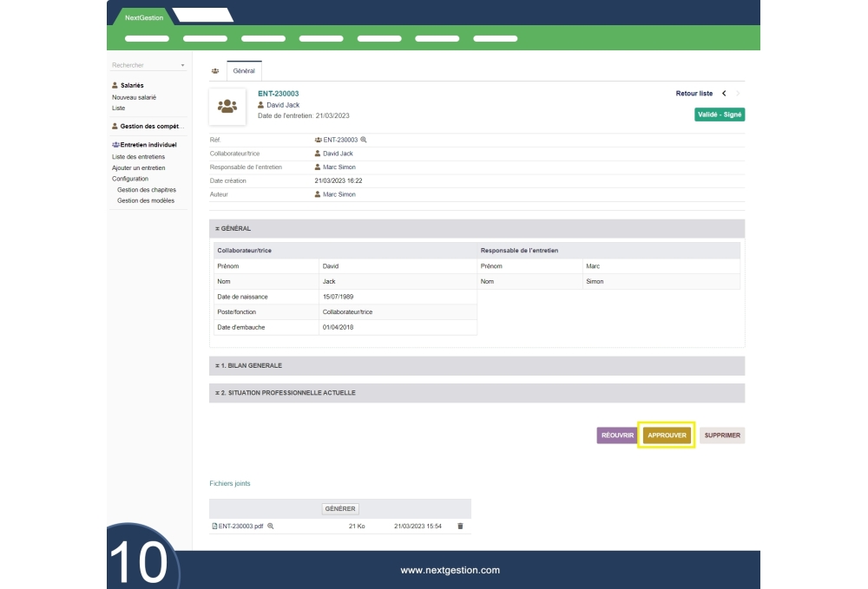868x589 pixels.
Task: Go to previous record with left chevron
Action: 724,94
